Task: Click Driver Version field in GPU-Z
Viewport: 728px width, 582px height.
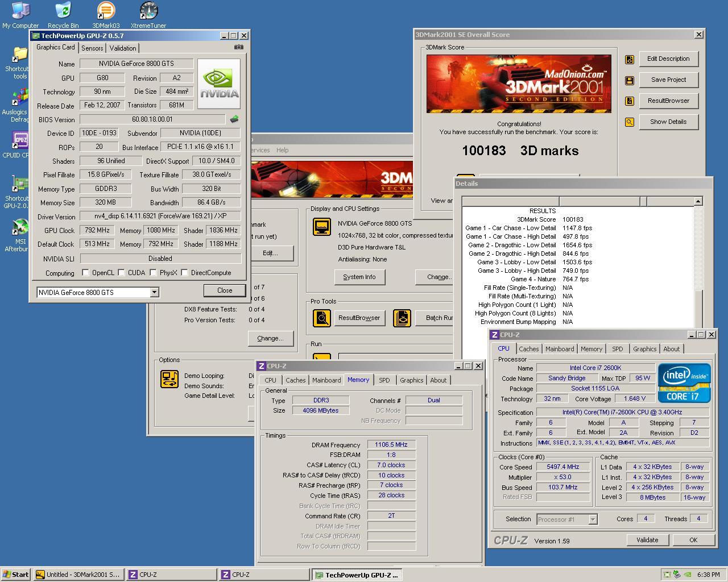Action: tap(160, 216)
